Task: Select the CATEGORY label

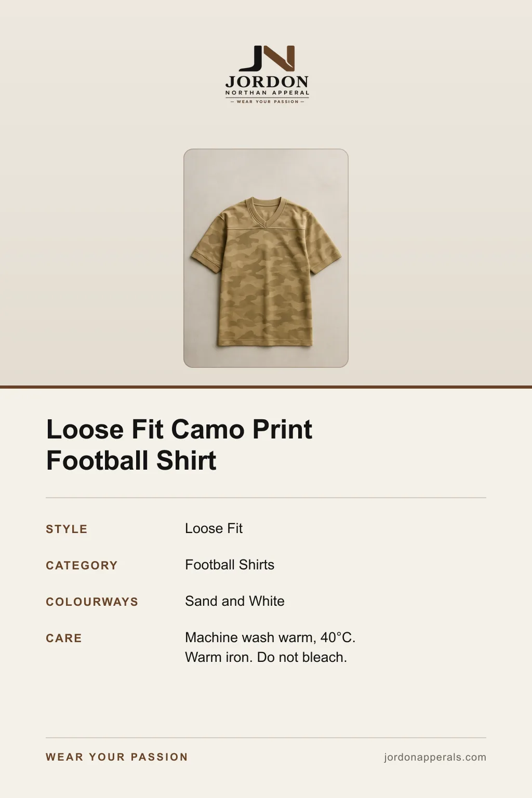Action: (x=82, y=566)
